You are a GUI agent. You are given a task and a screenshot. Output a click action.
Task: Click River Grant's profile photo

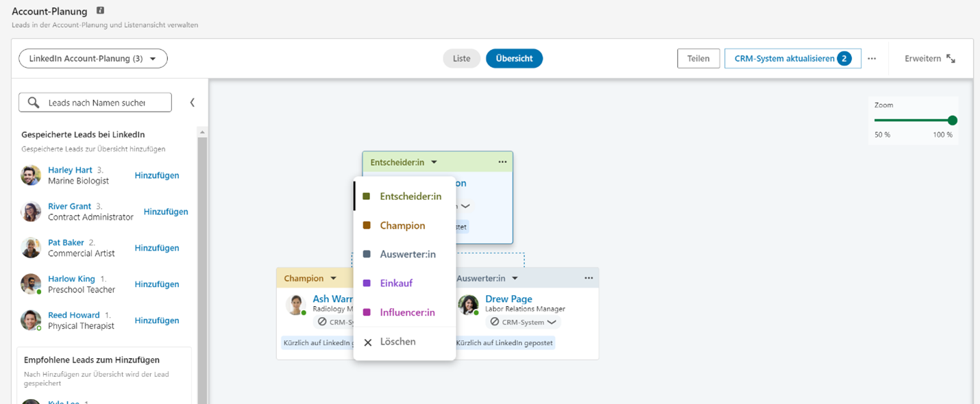[31, 212]
